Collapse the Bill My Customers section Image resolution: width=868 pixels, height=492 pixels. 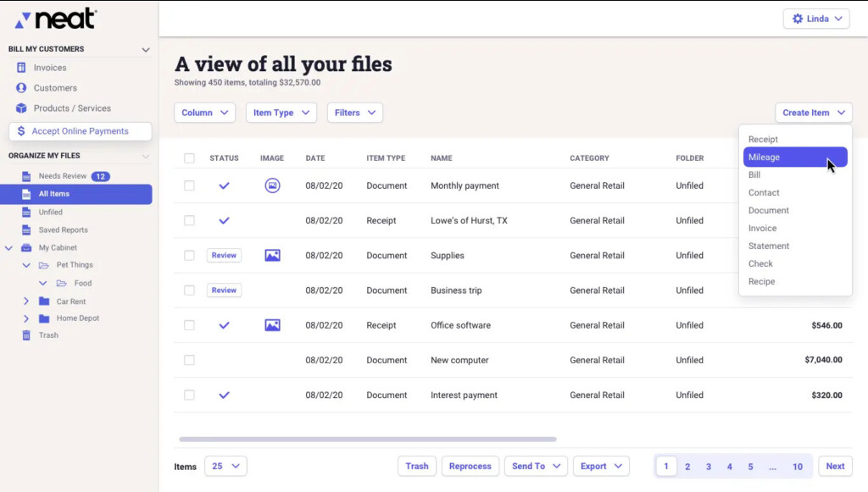point(146,50)
